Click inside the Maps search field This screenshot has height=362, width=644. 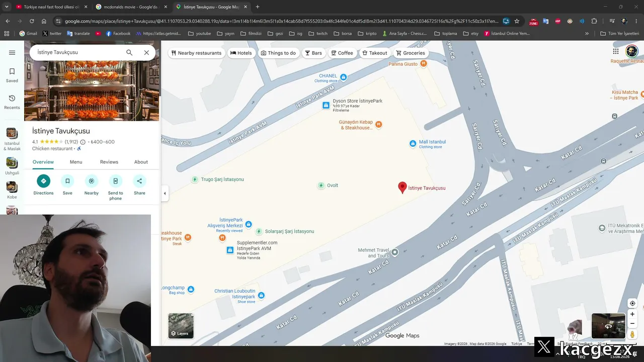point(78,52)
